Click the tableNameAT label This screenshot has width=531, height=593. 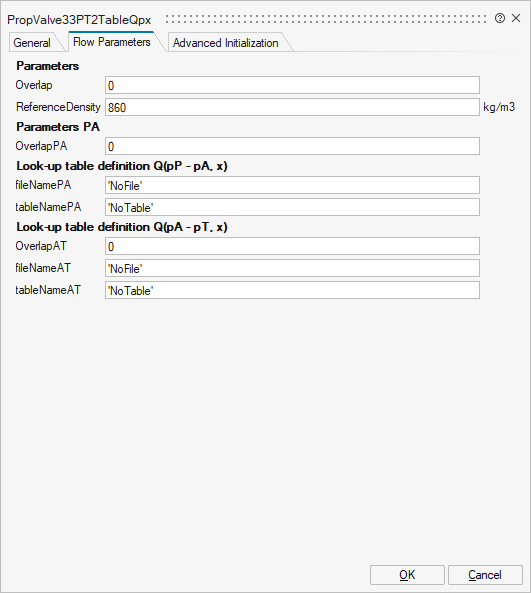(x=48, y=290)
